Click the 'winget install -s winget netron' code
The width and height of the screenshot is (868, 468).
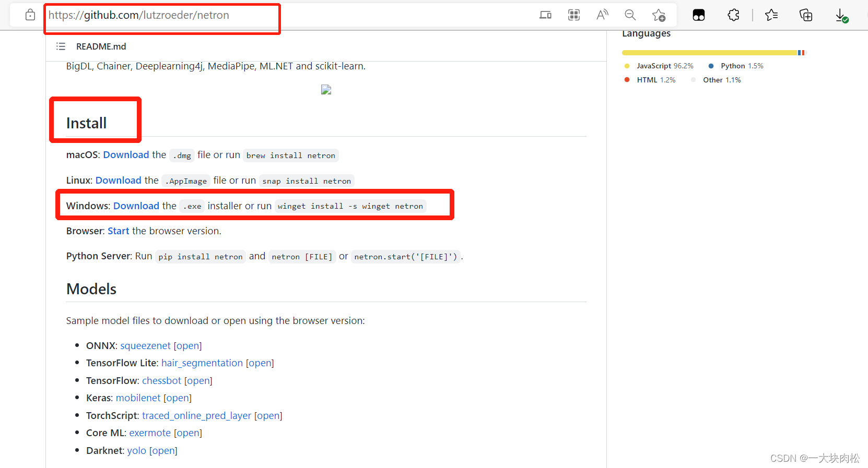click(x=350, y=206)
